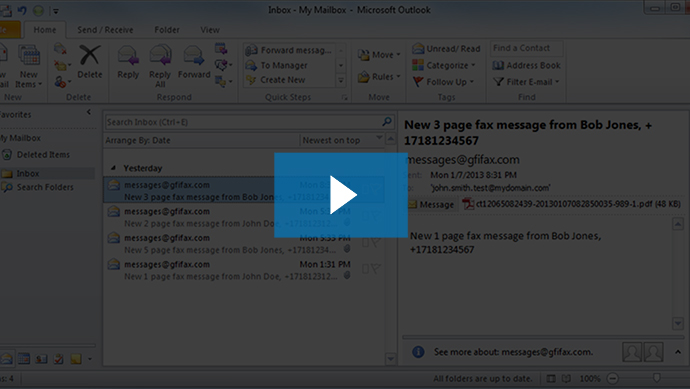Open the New 2 page fax message email

(243, 217)
